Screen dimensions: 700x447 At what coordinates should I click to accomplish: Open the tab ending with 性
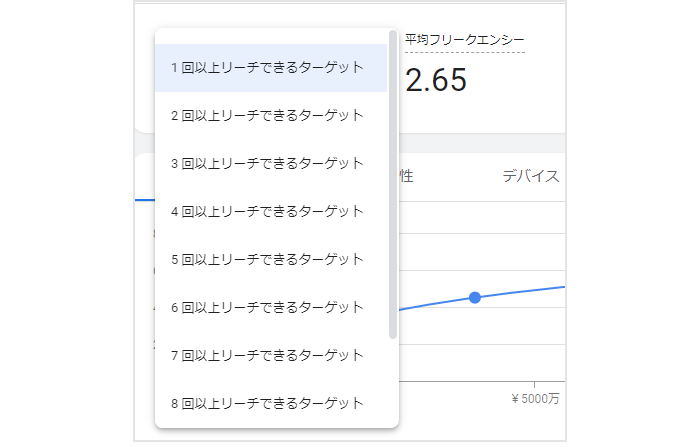point(406,176)
